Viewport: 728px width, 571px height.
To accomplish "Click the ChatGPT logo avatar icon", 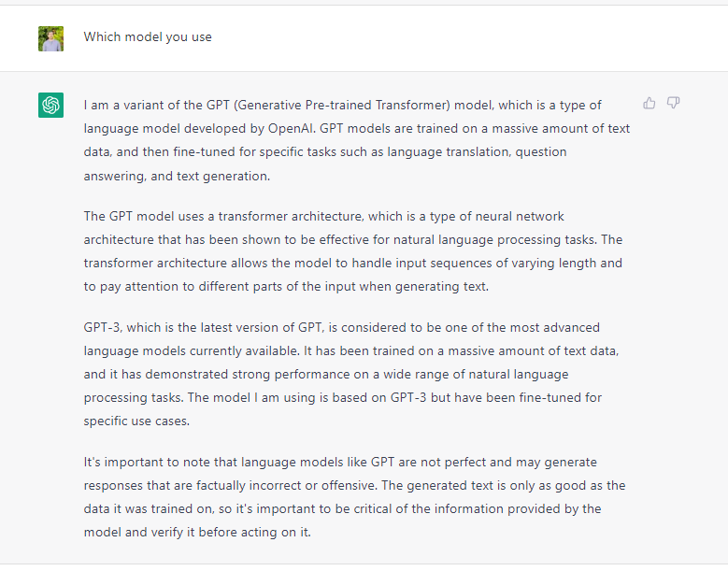I will click(50, 106).
